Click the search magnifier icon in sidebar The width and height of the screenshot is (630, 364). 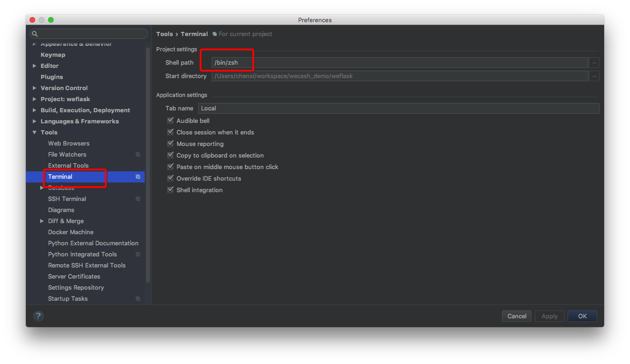(x=35, y=34)
